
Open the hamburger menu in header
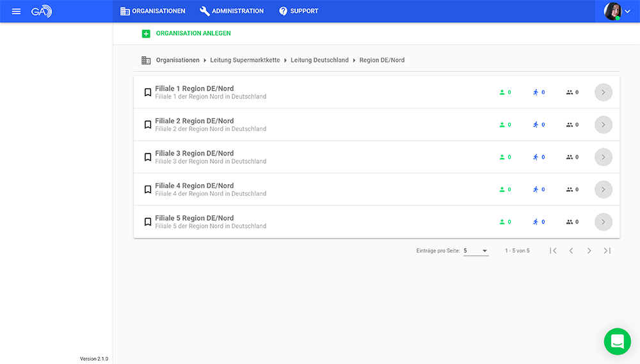click(x=16, y=11)
